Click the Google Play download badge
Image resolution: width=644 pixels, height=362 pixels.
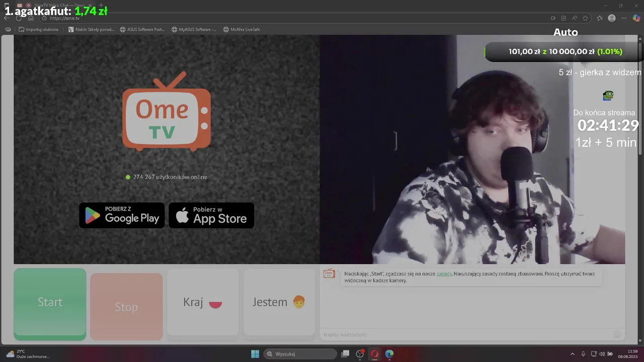coord(122,215)
